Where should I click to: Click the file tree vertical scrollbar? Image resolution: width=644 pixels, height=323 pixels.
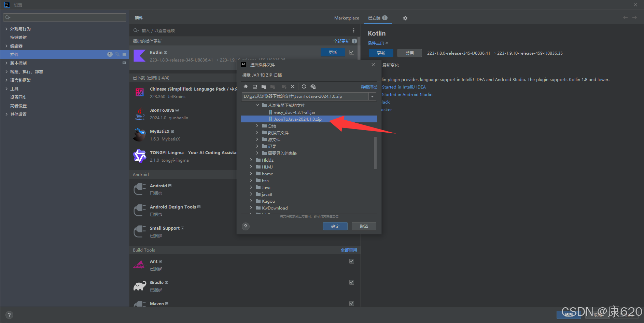click(375, 153)
